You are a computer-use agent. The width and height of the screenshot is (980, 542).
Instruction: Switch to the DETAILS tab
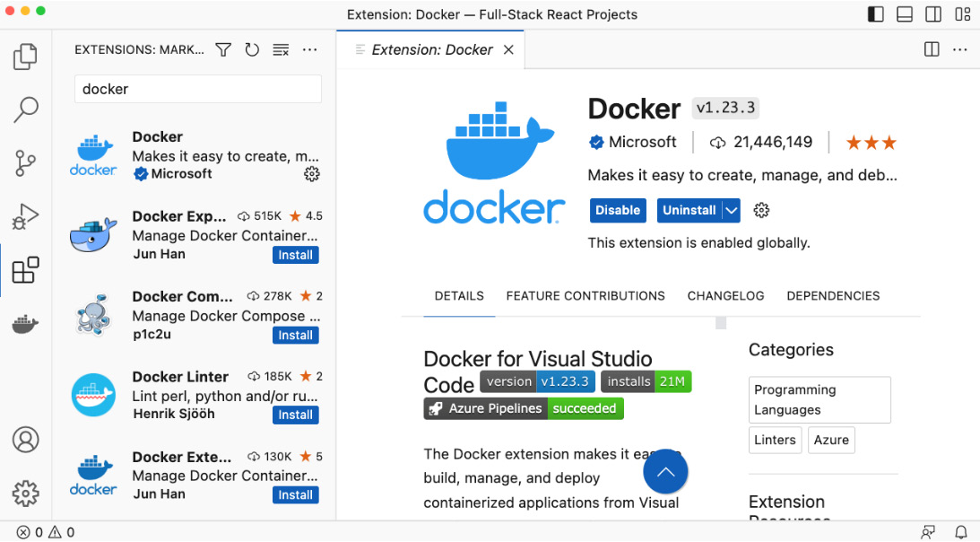point(459,296)
